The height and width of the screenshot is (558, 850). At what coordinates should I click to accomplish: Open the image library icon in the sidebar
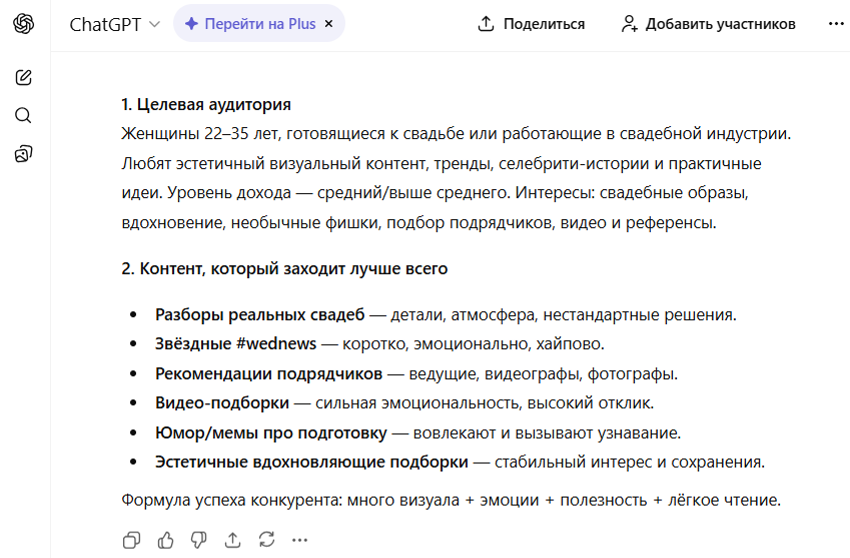tap(23, 154)
